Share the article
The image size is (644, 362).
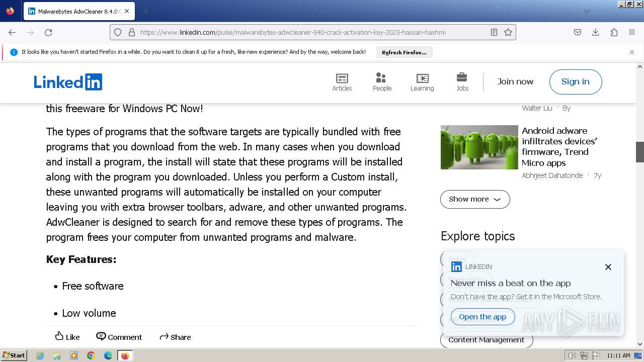click(x=175, y=337)
